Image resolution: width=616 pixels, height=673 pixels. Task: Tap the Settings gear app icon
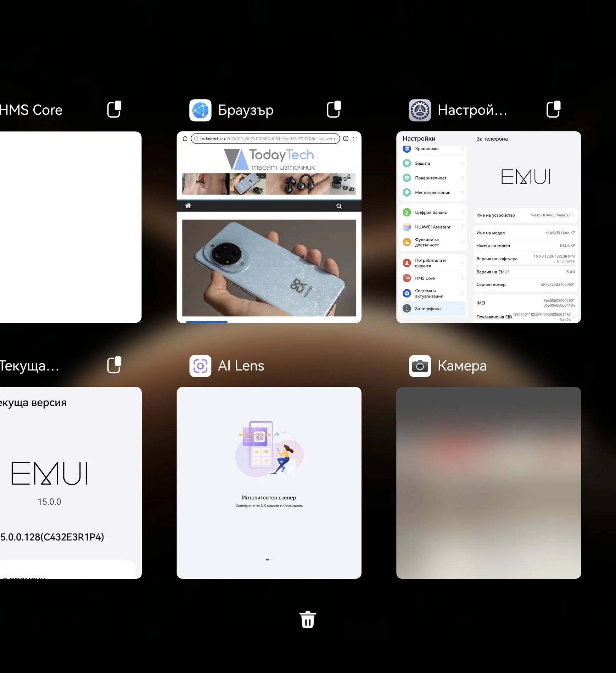420,110
